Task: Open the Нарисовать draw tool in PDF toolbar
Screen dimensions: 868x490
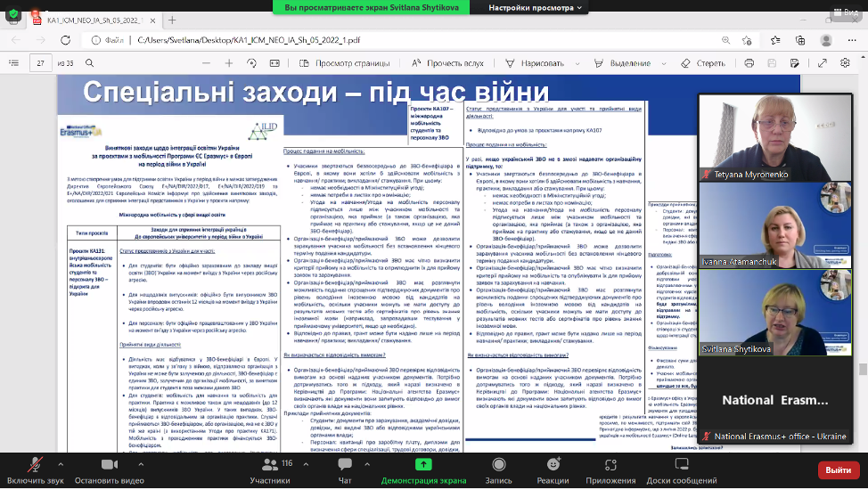Action: click(536, 63)
